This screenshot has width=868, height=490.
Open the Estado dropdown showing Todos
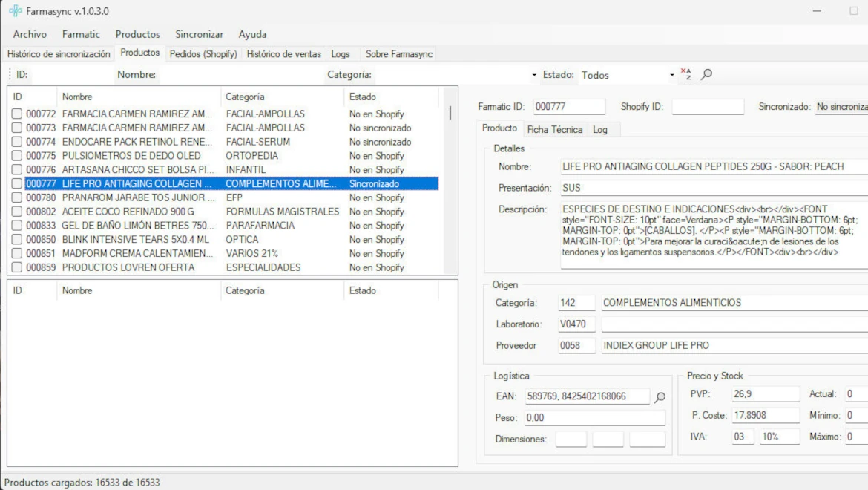[671, 75]
